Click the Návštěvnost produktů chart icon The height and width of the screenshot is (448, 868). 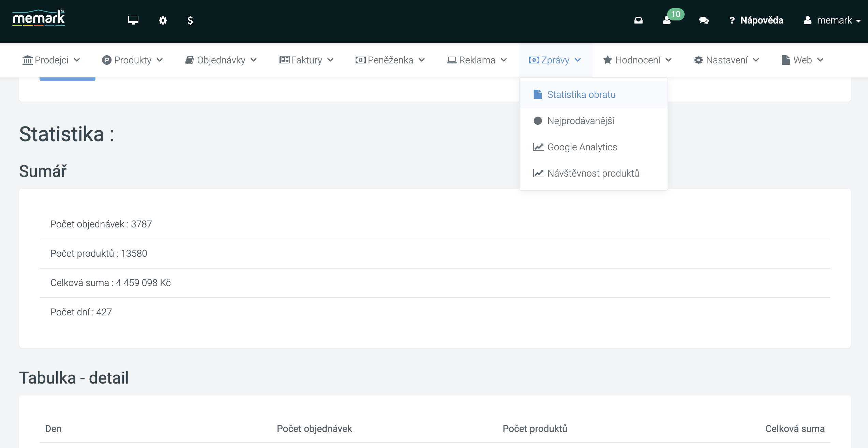tap(538, 173)
